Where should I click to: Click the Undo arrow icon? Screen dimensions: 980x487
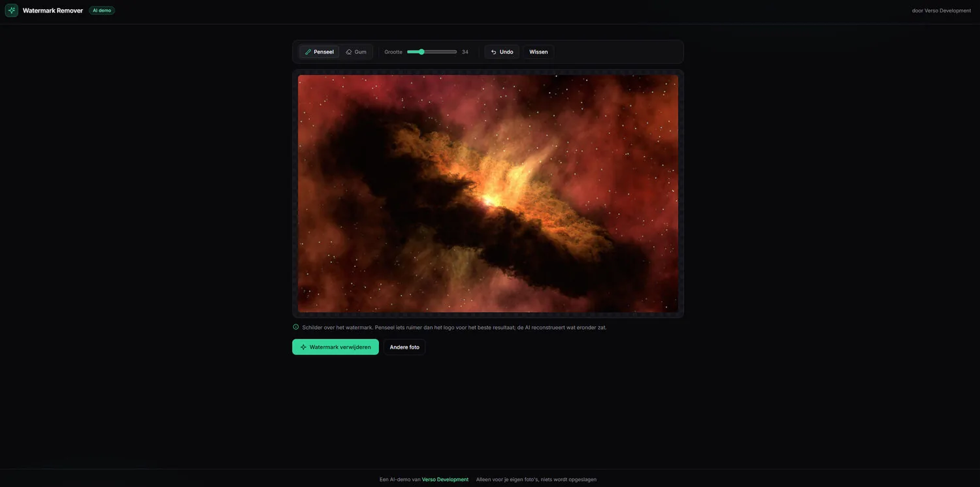click(x=494, y=52)
